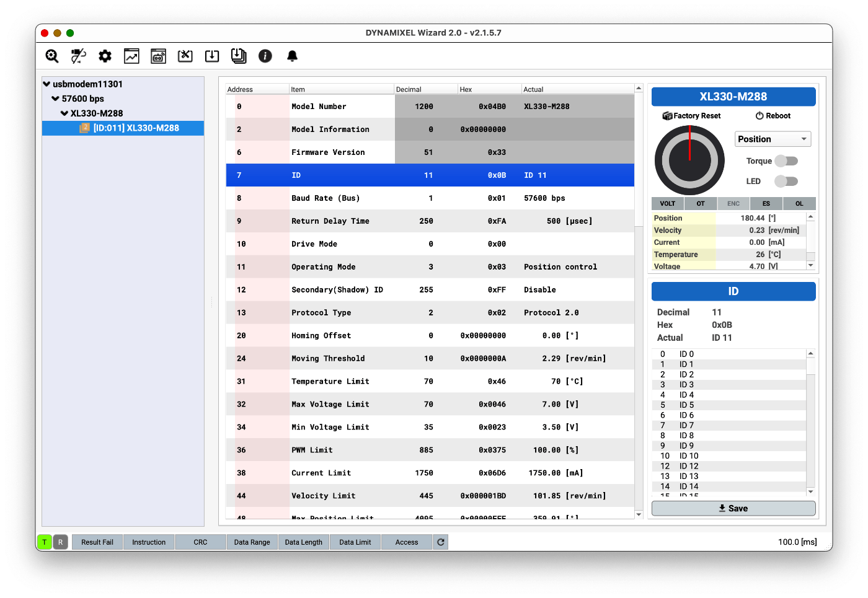Image resolution: width=868 pixels, height=598 pixels.
Task: Click the device icon beside [ID:011] XL330-M288
Action: [85, 128]
